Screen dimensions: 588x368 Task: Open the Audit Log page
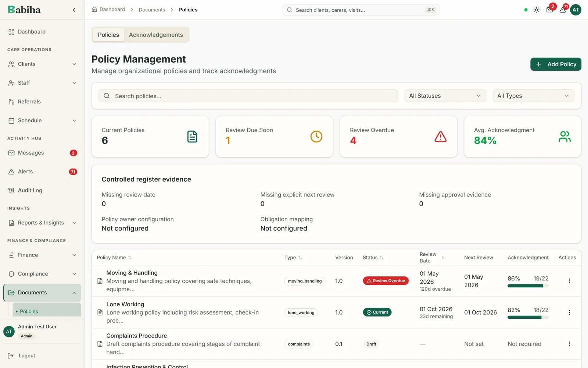pos(42,190)
